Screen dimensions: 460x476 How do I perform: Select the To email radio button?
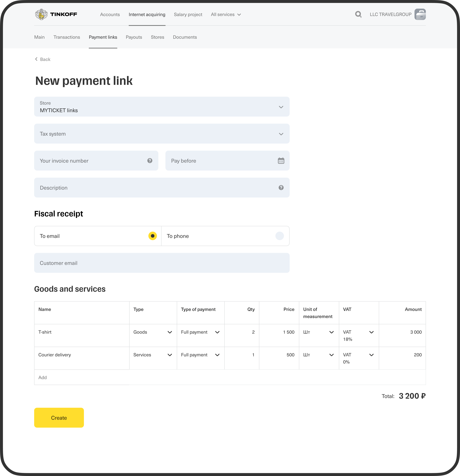click(153, 236)
